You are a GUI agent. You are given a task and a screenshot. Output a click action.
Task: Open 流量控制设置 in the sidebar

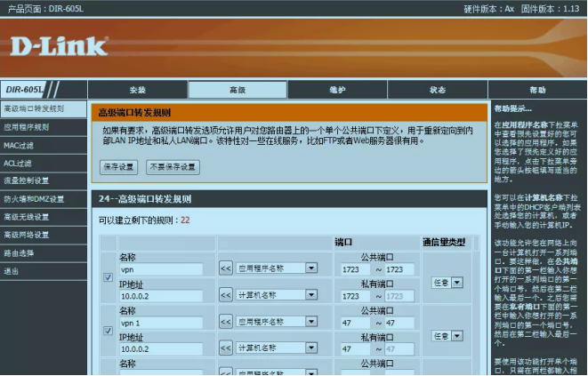coord(44,180)
